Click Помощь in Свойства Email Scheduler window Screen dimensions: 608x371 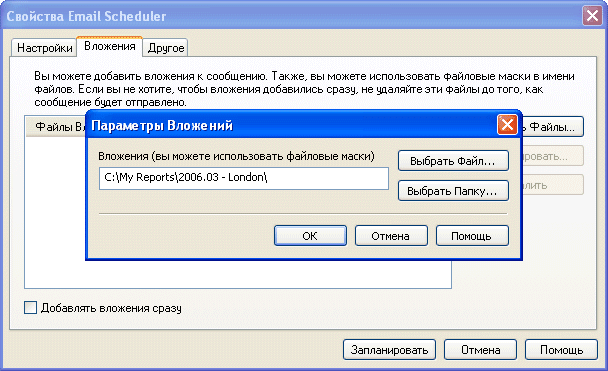561,350
